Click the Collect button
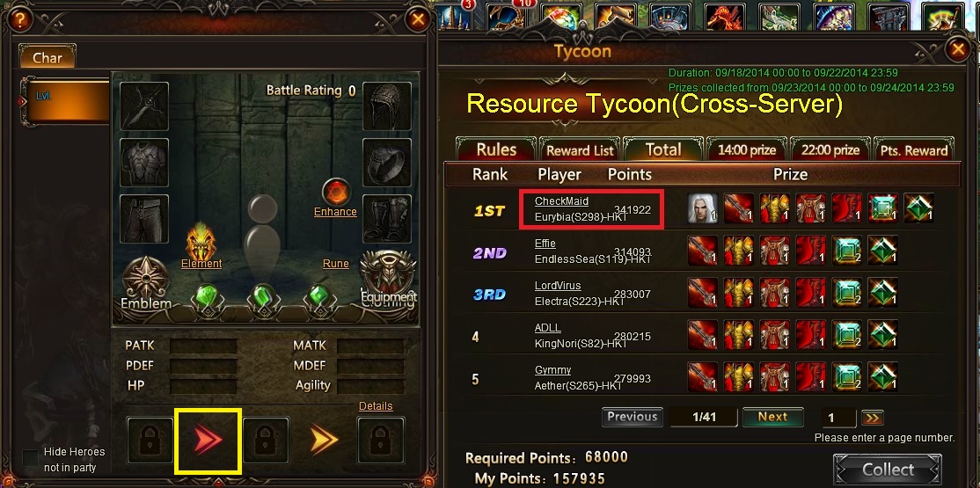The image size is (980, 488). (x=888, y=470)
